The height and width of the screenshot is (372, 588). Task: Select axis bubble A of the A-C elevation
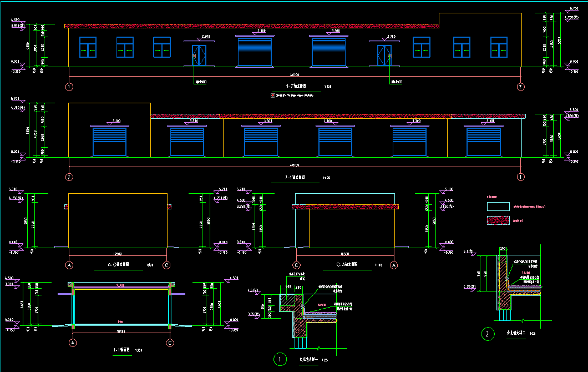click(70, 265)
